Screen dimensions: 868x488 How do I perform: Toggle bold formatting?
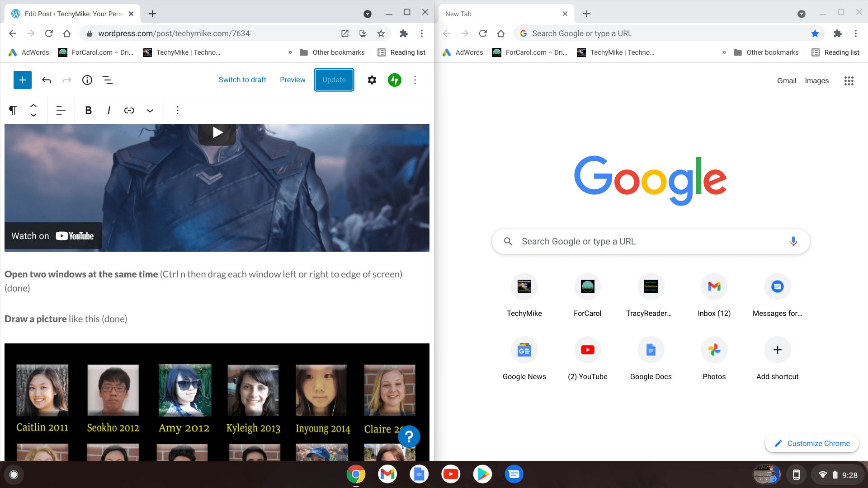88,110
